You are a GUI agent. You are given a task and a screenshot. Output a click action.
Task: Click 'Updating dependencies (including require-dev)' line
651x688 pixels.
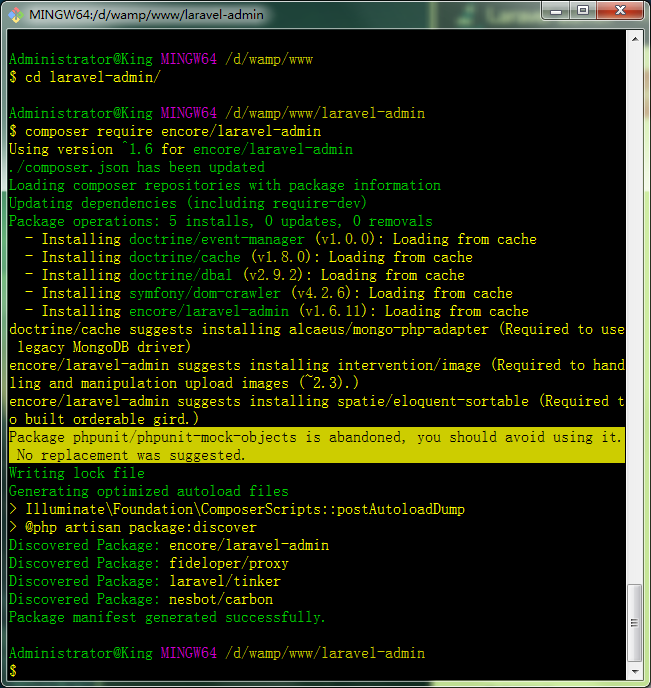pyautogui.click(x=187, y=203)
